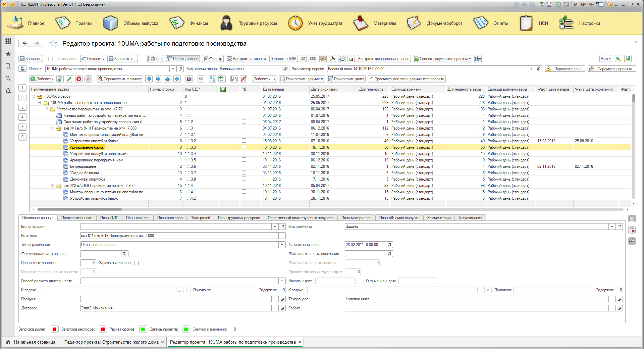Image resolution: width=644 pixels, height=349 pixels.
Task: Click the blue left arrow icon
Action: pos(149,79)
